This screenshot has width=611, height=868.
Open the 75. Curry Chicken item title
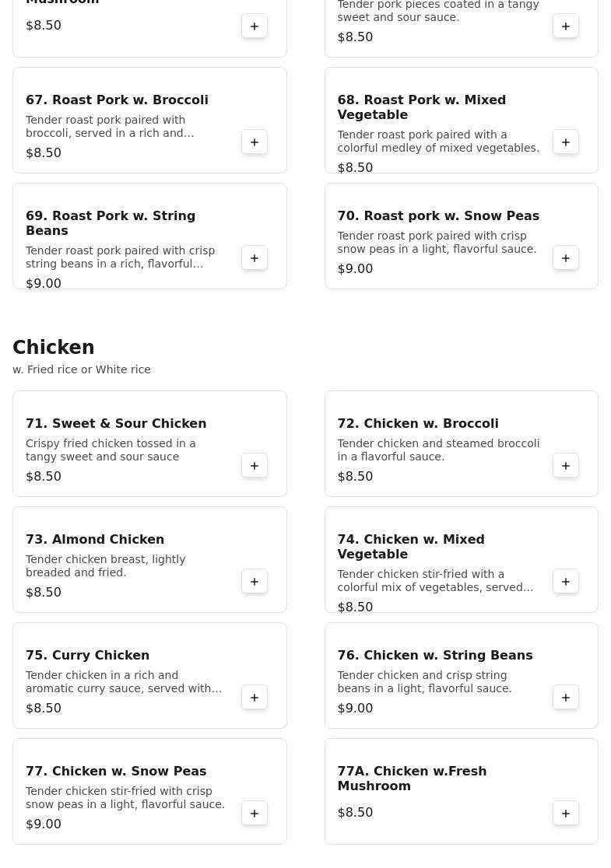pos(87,655)
